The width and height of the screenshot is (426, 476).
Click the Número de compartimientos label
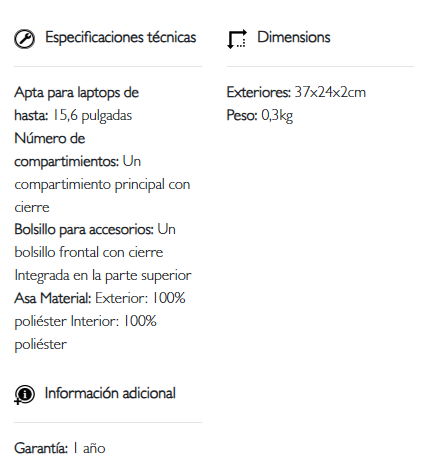point(67,150)
